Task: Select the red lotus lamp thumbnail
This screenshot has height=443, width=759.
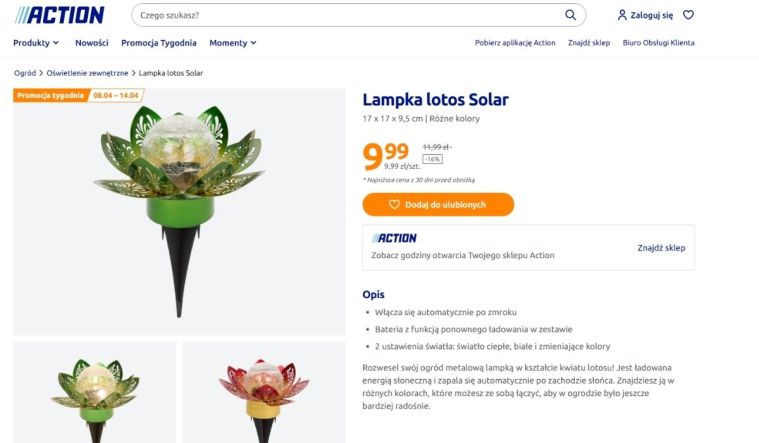Action: [x=263, y=393]
